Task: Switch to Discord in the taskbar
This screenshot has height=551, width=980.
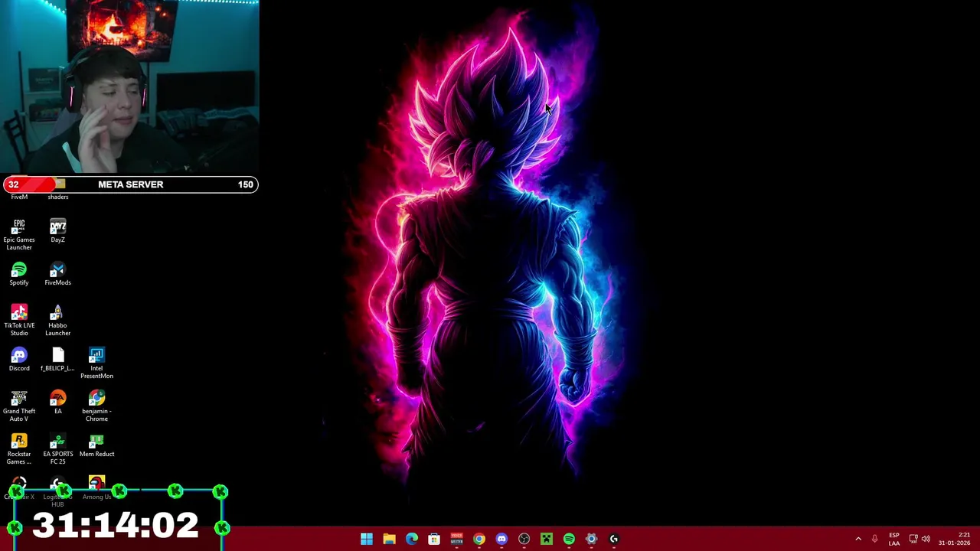Action: [x=501, y=539]
